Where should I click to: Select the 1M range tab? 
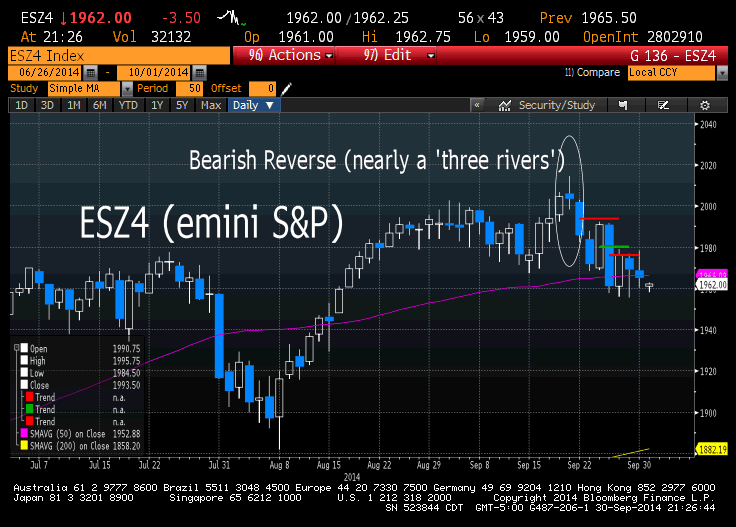coord(74,105)
